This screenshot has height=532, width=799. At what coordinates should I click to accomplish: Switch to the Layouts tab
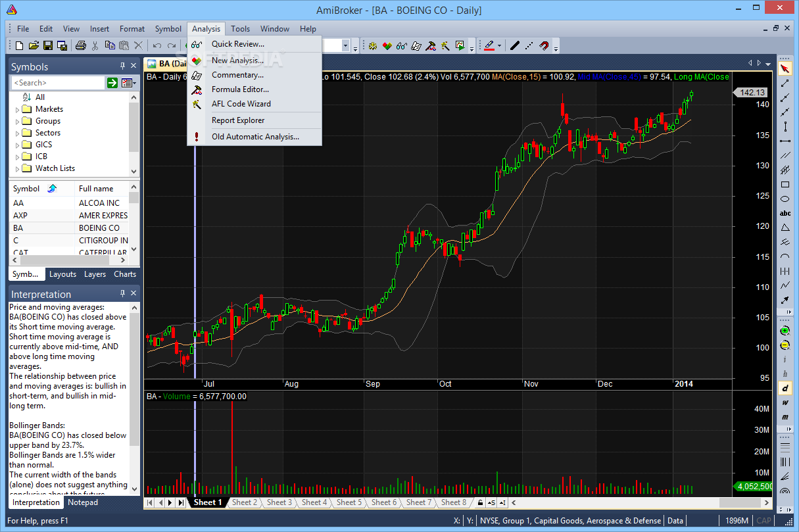click(x=63, y=274)
